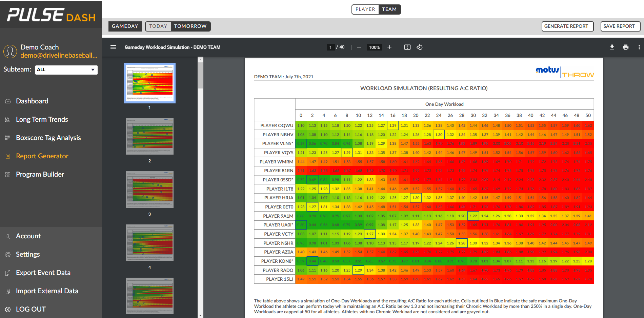Click the fit to page icon
The height and width of the screenshot is (318, 644).
[407, 47]
